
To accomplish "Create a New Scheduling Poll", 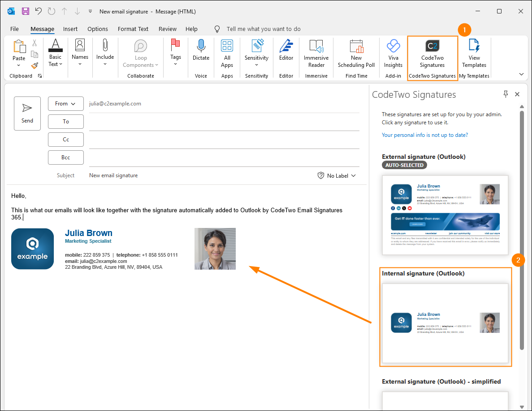I will coord(356,53).
